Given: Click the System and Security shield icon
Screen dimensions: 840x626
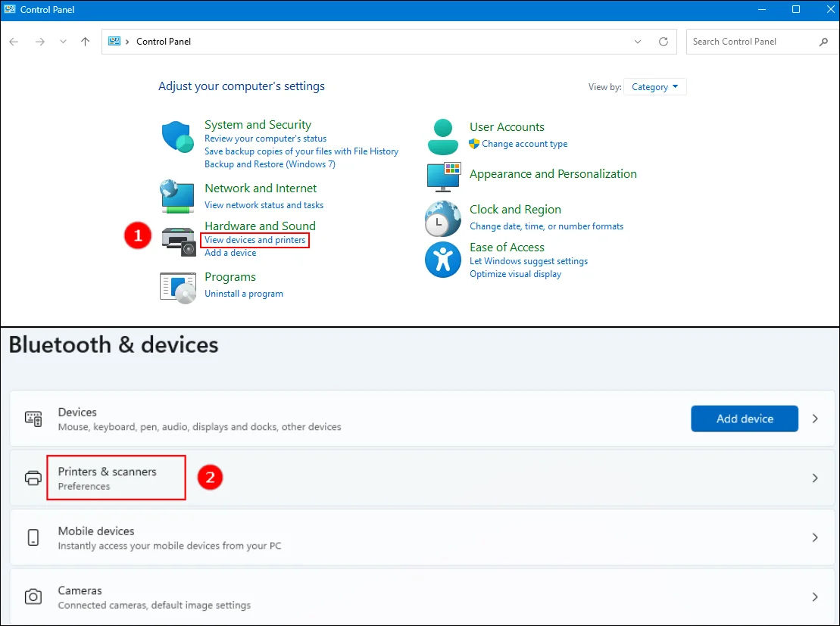Looking at the screenshot, I should pos(177,137).
